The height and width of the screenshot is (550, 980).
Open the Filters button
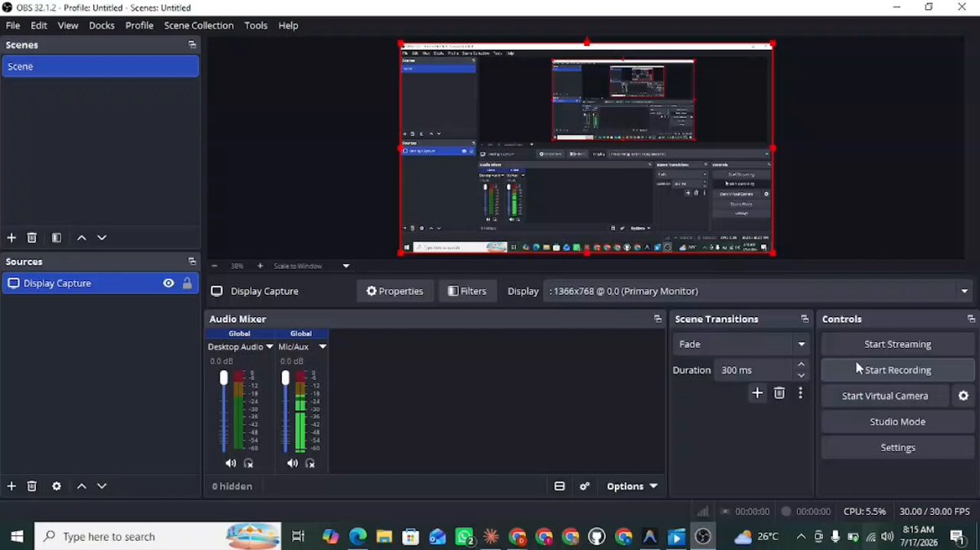tap(467, 291)
